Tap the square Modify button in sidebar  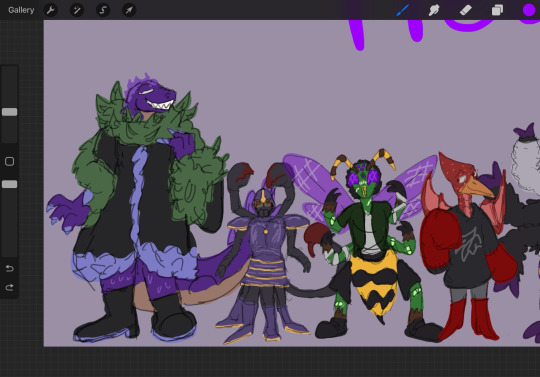10,161
